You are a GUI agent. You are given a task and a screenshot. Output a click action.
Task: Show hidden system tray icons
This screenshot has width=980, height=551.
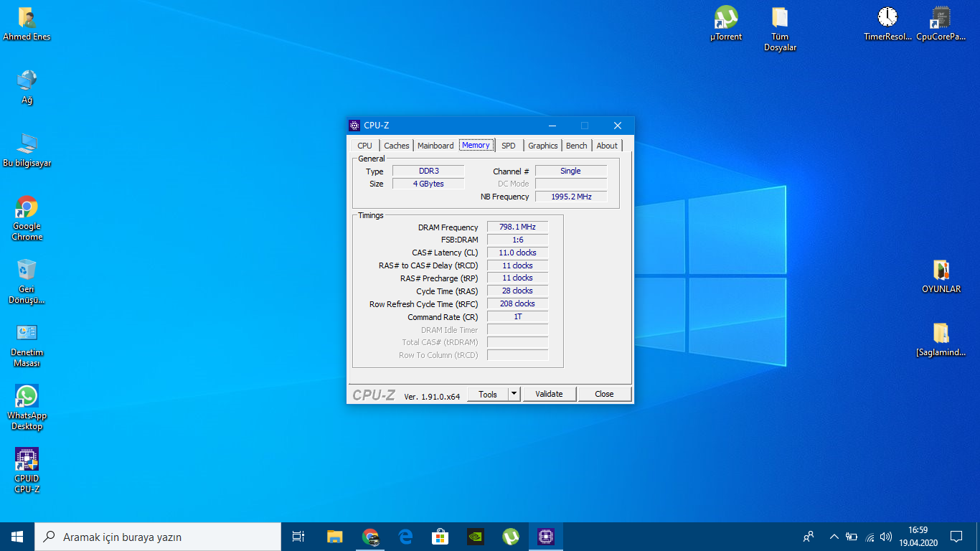click(834, 536)
